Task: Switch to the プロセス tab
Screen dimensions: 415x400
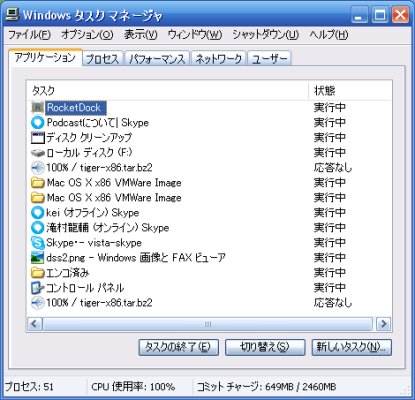Action: [x=103, y=59]
